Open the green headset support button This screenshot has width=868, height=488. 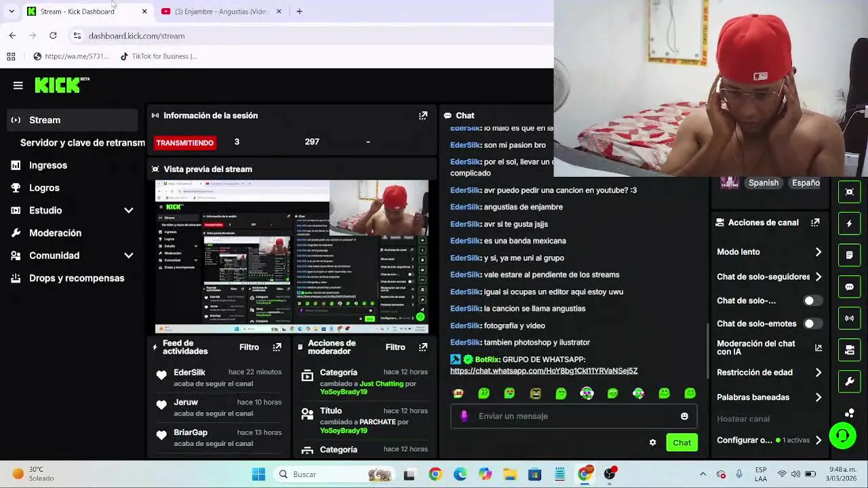pyautogui.click(x=842, y=435)
